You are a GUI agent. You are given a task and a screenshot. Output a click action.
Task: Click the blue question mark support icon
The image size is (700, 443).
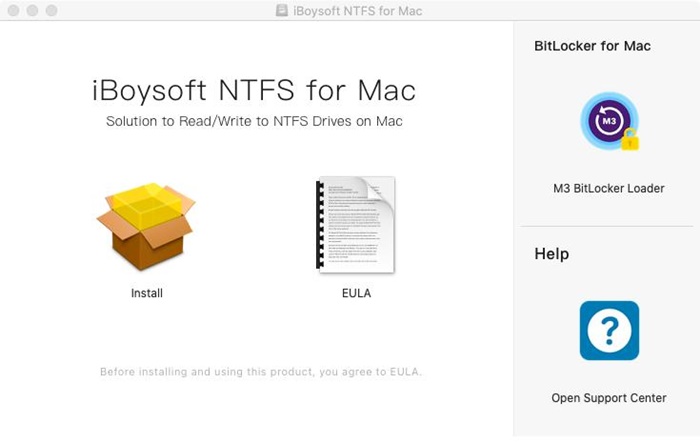coord(609,331)
